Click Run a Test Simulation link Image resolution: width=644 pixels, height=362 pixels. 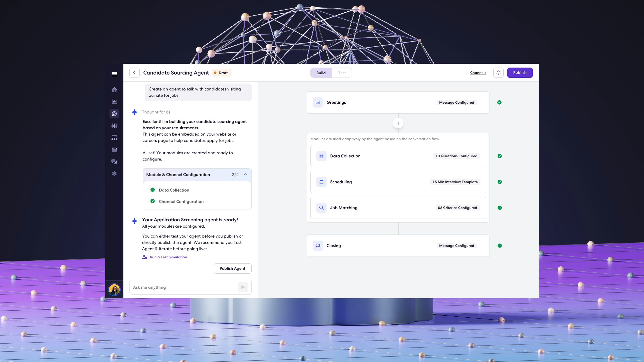tap(168, 257)
